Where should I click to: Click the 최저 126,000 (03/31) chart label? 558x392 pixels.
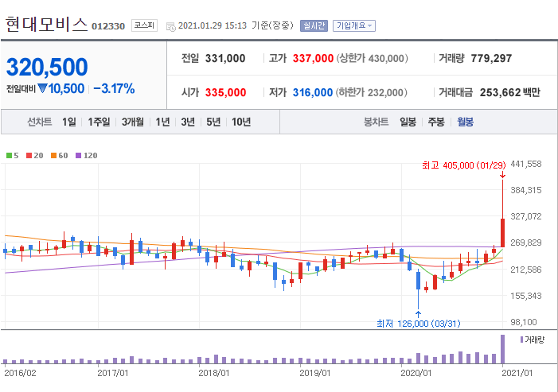pos(419,324)
